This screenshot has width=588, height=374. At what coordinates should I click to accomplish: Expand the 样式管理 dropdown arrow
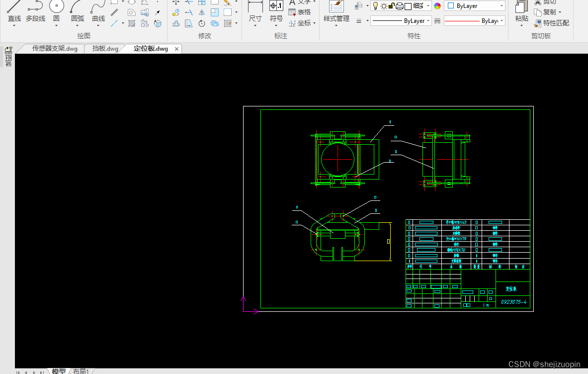point(336,26)
